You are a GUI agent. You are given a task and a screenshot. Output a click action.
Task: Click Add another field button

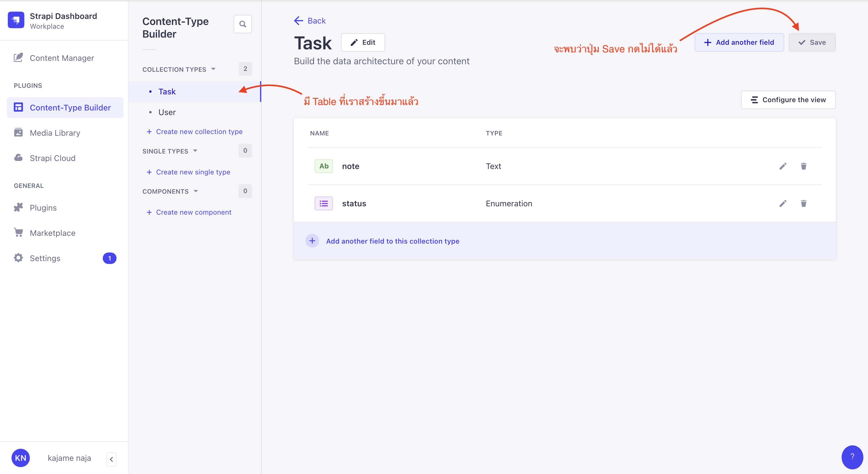pyautogui.click(x=739, y=42)
